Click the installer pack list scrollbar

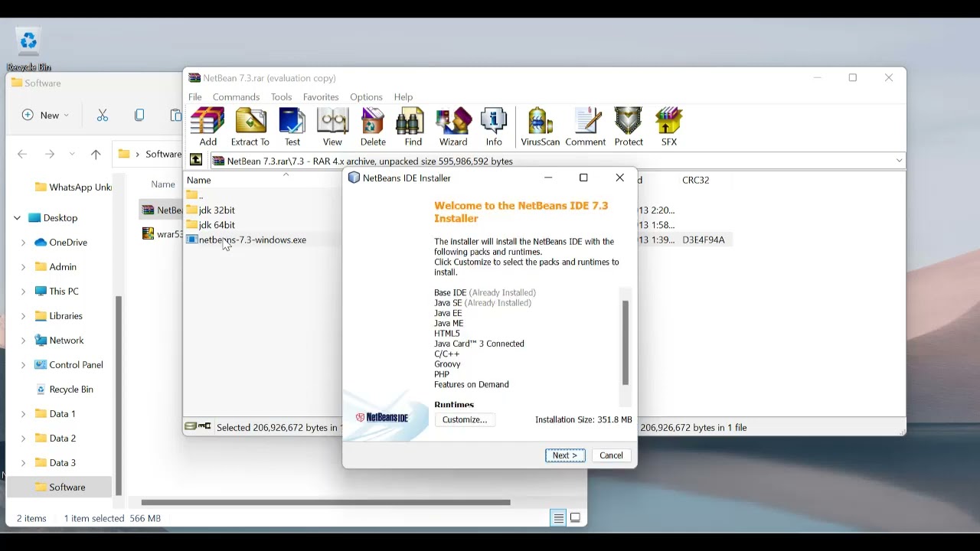click(626, 342)
